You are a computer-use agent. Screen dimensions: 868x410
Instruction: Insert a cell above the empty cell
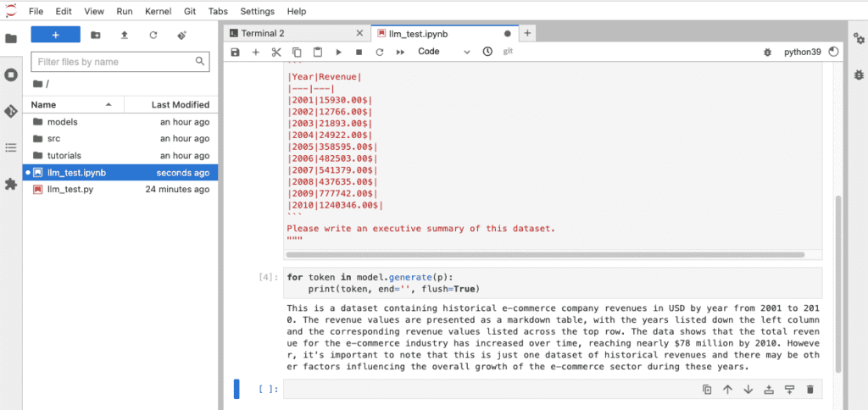769,390
